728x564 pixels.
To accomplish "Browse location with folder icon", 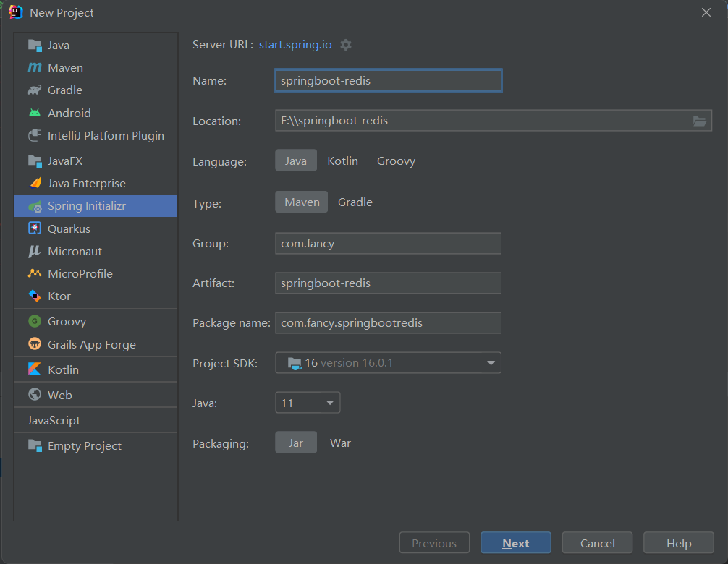I will pos(700,121).
